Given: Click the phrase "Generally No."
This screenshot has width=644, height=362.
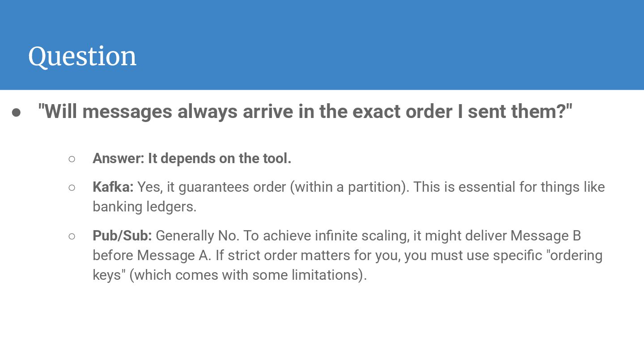Looking at the screenshot, I should click(197, 236).
